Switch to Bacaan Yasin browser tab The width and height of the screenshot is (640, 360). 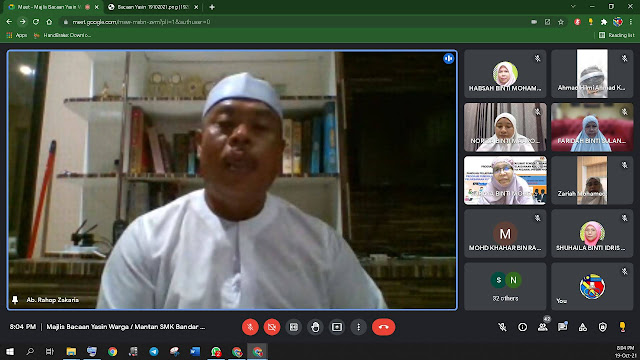(x=152, y=7)
